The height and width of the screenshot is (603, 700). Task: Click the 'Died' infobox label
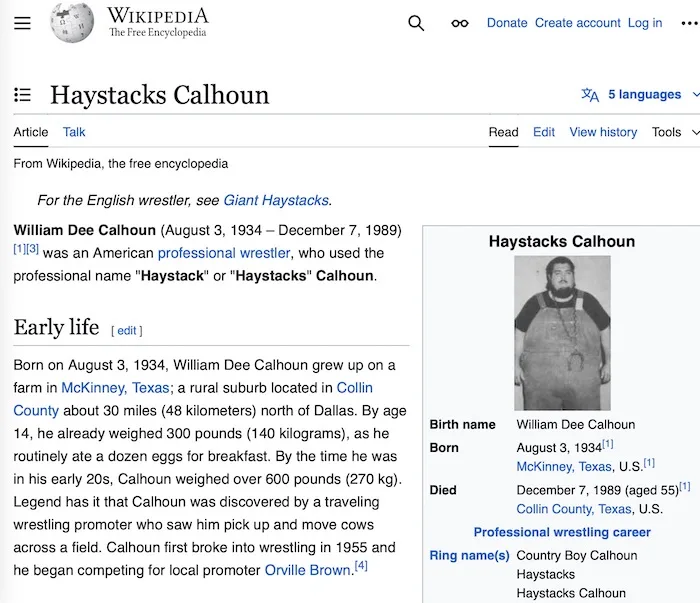pos(443,490)
